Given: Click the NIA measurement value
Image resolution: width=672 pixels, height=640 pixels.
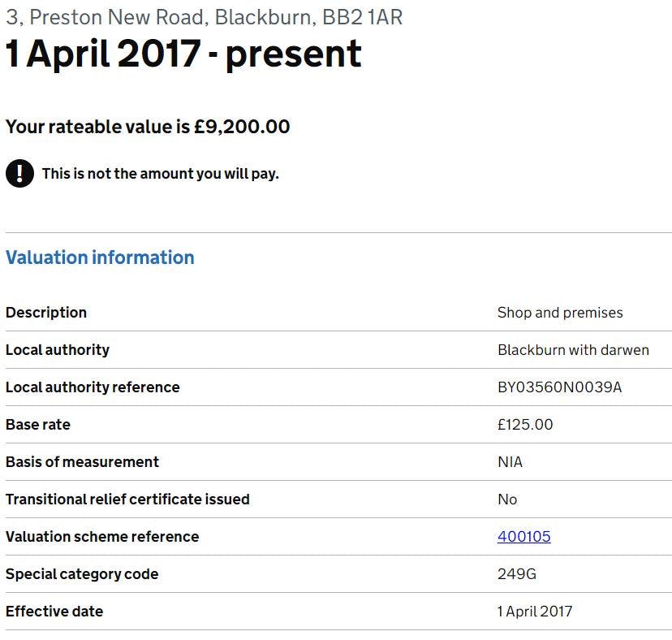Looking at the screenshot, I should click(x=510, y=462).
